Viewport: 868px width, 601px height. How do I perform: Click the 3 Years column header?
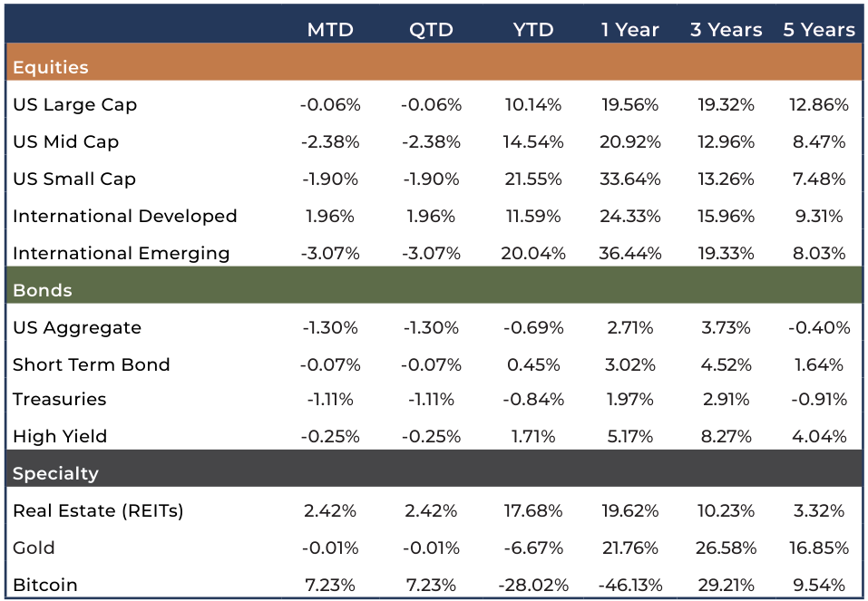point(726,29)
